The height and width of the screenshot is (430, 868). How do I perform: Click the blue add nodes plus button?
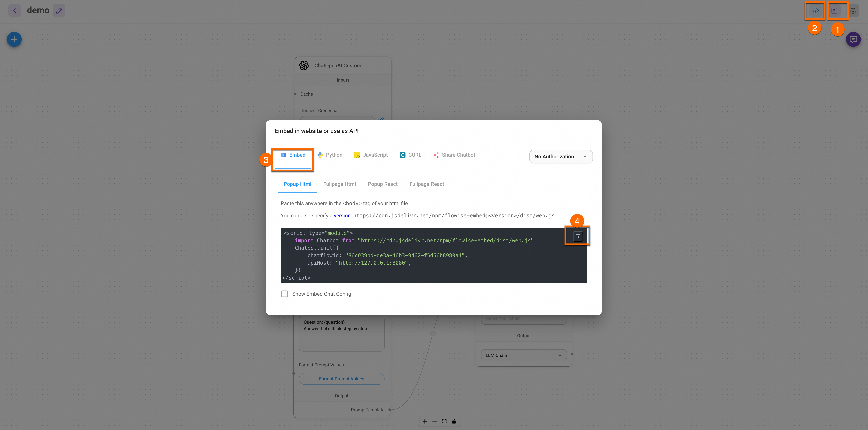[14, 40]
